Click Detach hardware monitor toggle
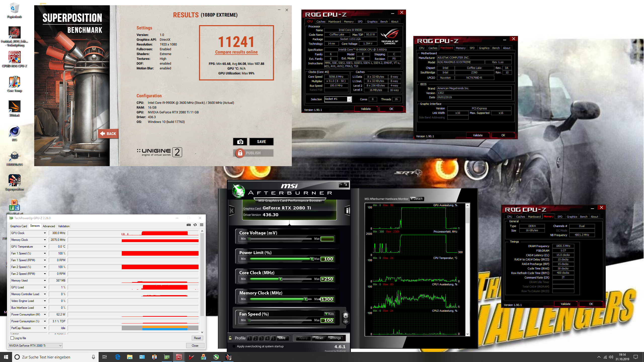644x362 pixels. (417, 199)
